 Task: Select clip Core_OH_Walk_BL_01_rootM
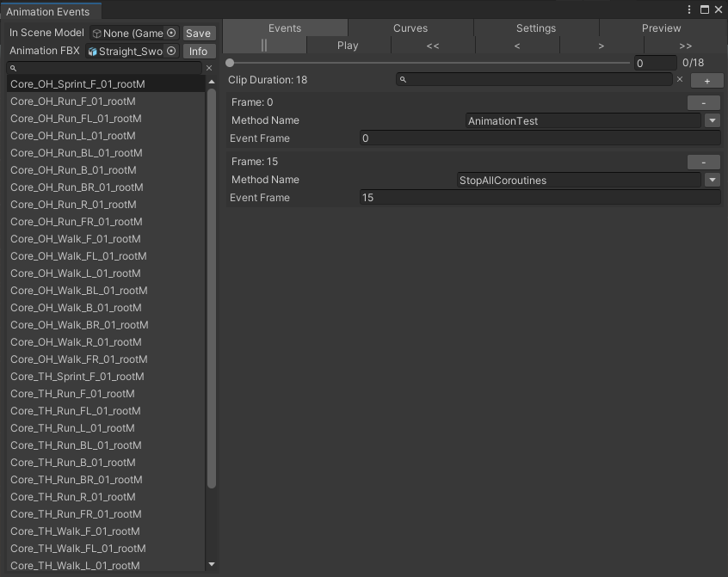pos(106,290)
